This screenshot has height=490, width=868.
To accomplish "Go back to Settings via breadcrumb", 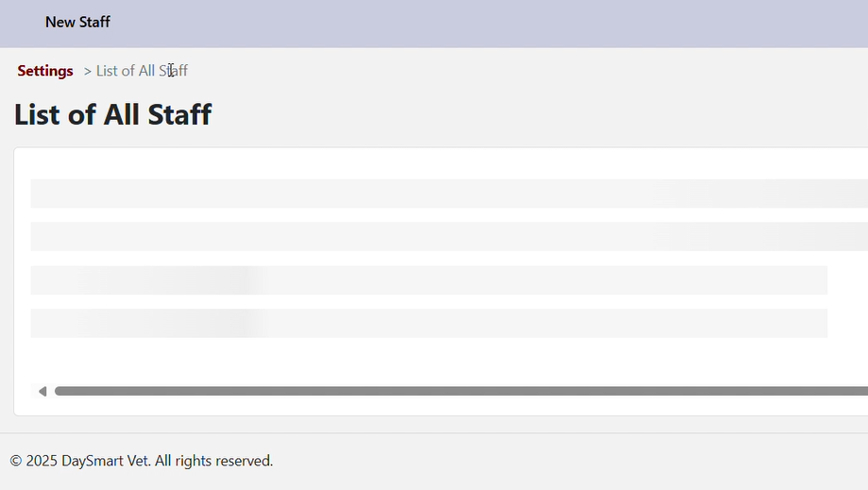I will point(45,71).
